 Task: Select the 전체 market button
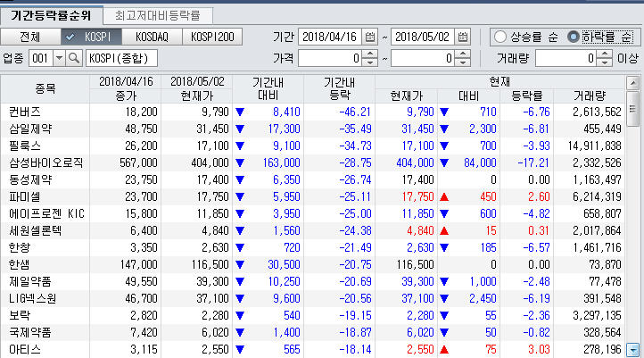pos(30,37)
